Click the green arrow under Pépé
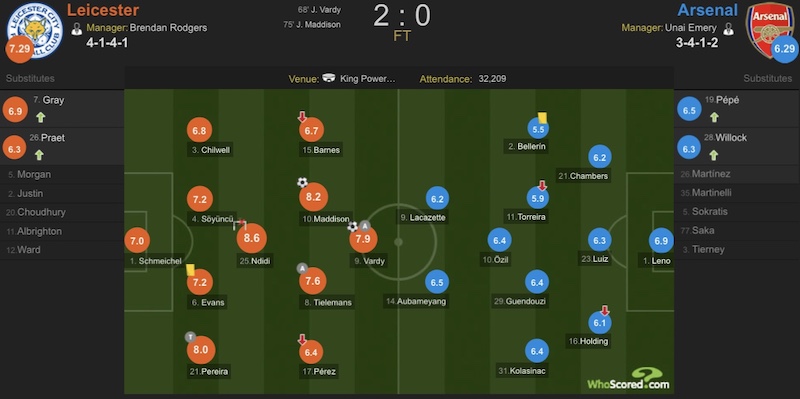800x399 pixels. [x=714, y=117]
